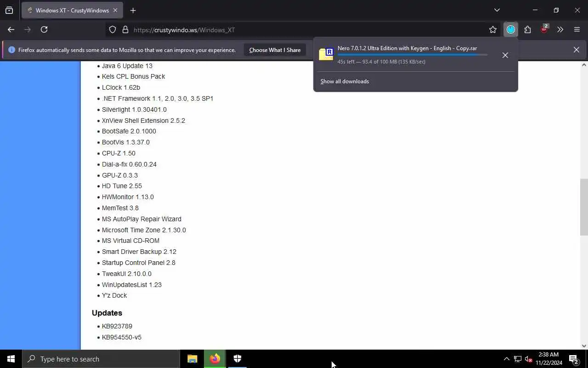Click Y'z Dock list item
The image size is (588, 368).
pos(114,295)
